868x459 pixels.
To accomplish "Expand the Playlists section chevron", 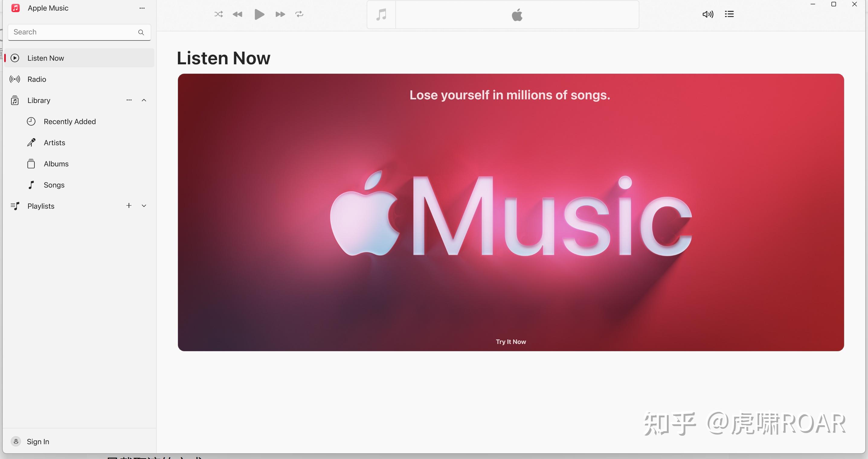I will pos(144,206).
